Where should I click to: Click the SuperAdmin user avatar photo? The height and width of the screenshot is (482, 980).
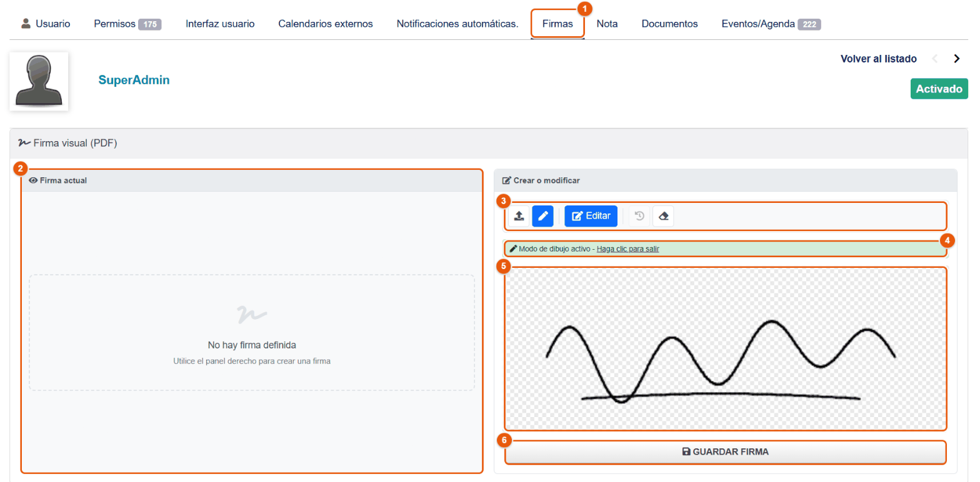pos(39,81)
